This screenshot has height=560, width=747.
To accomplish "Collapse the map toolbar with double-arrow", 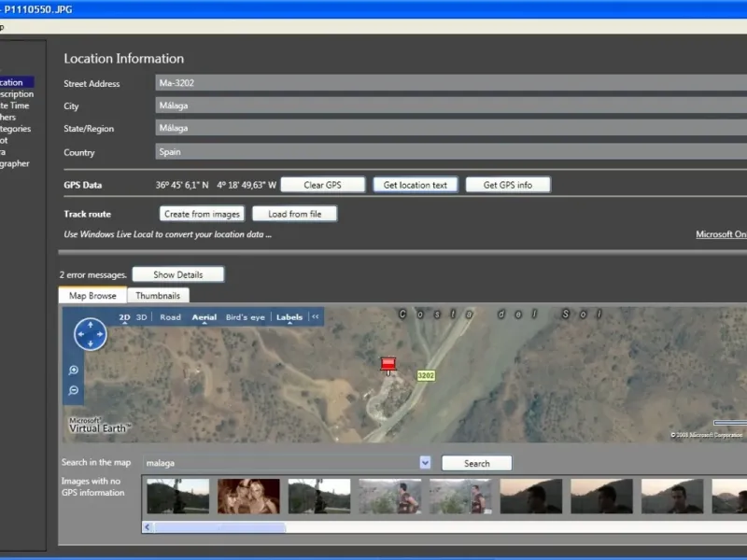I will 316,317.
